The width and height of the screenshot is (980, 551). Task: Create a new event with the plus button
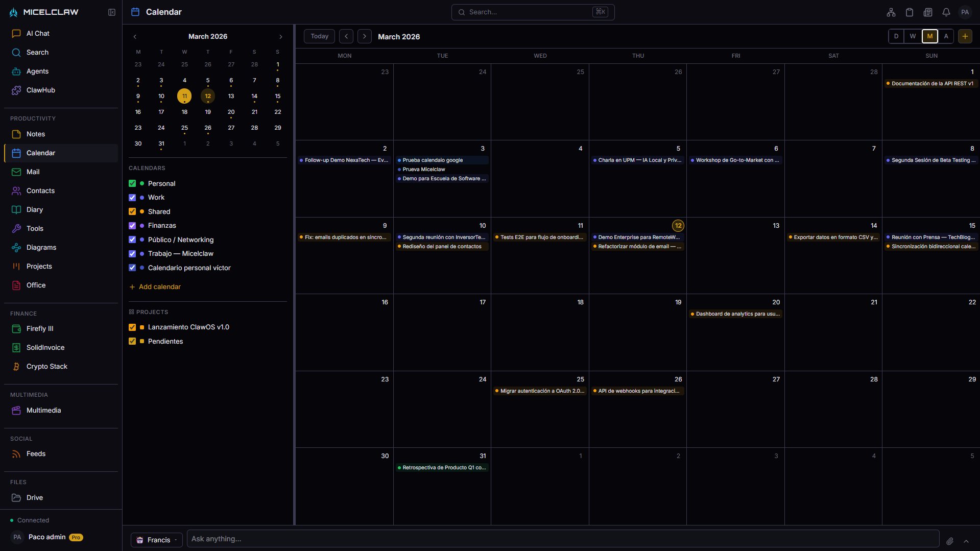click(965, 36)
